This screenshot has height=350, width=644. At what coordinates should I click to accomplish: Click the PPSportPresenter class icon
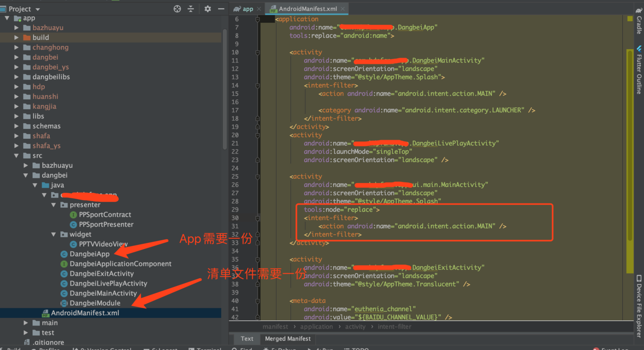coord(73,225)
